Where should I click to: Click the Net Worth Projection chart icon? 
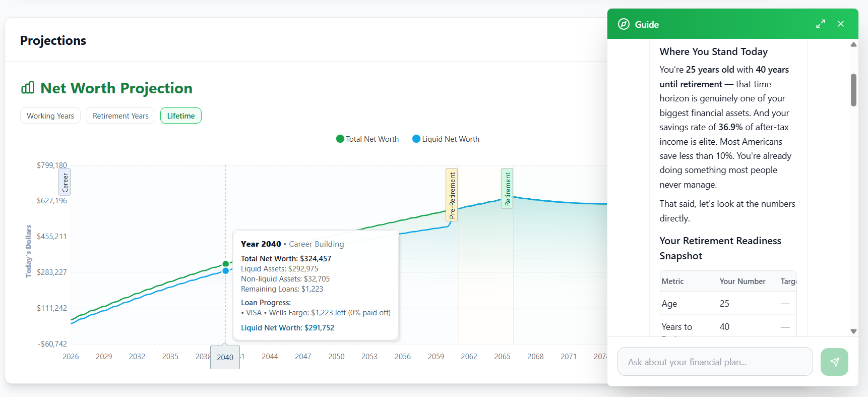pos(28,88)
